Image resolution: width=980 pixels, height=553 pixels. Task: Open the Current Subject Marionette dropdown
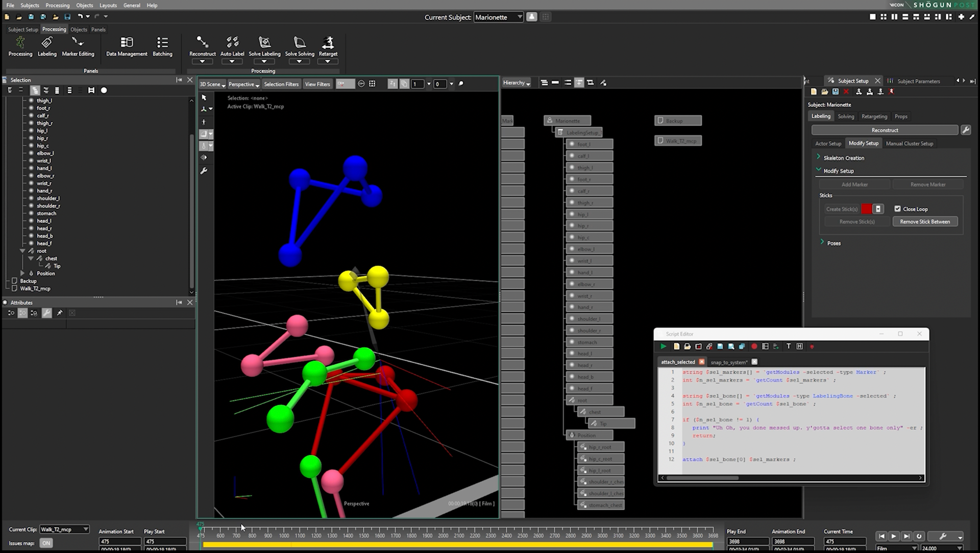[499, 17]
